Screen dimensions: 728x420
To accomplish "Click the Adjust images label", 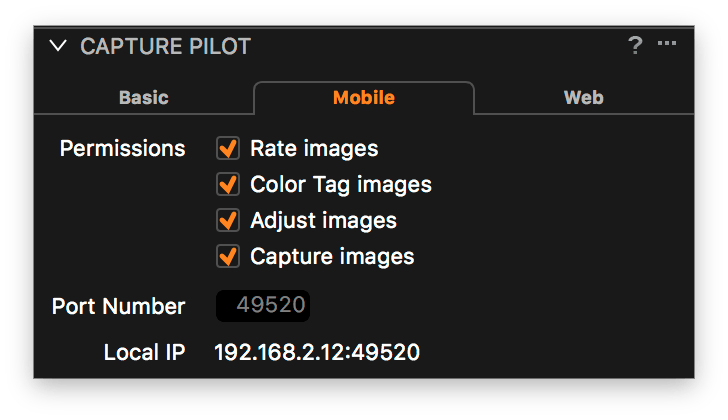I will [x=324, y=220].
